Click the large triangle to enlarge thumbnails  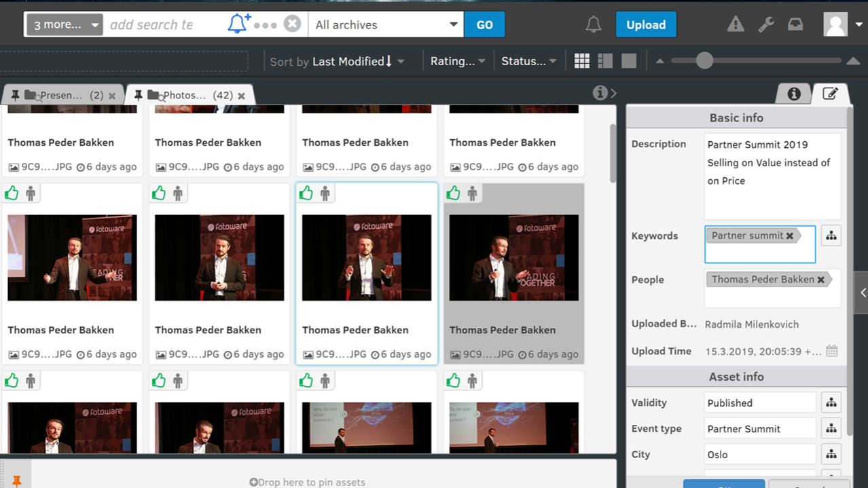[x=853, y=61]
